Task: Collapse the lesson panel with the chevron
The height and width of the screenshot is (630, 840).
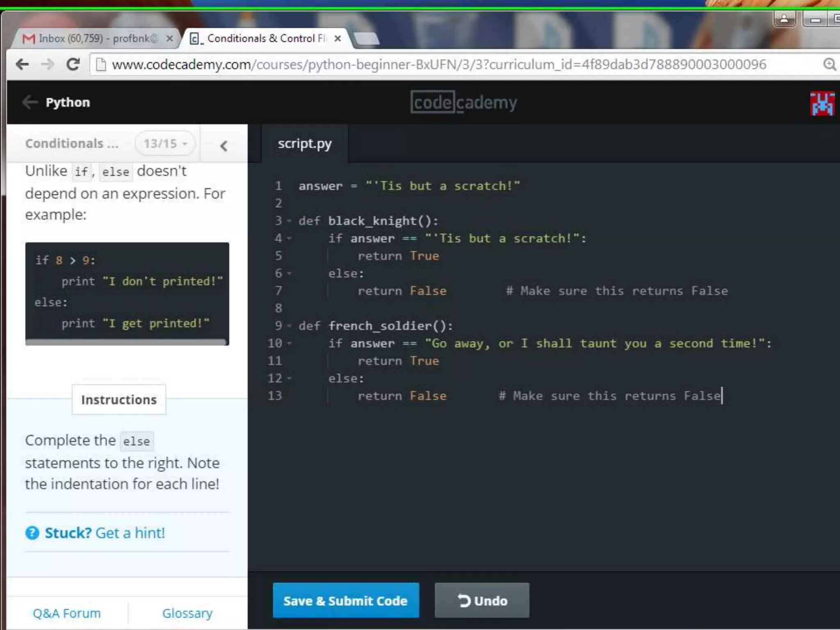Action: (x=224, y=146)
